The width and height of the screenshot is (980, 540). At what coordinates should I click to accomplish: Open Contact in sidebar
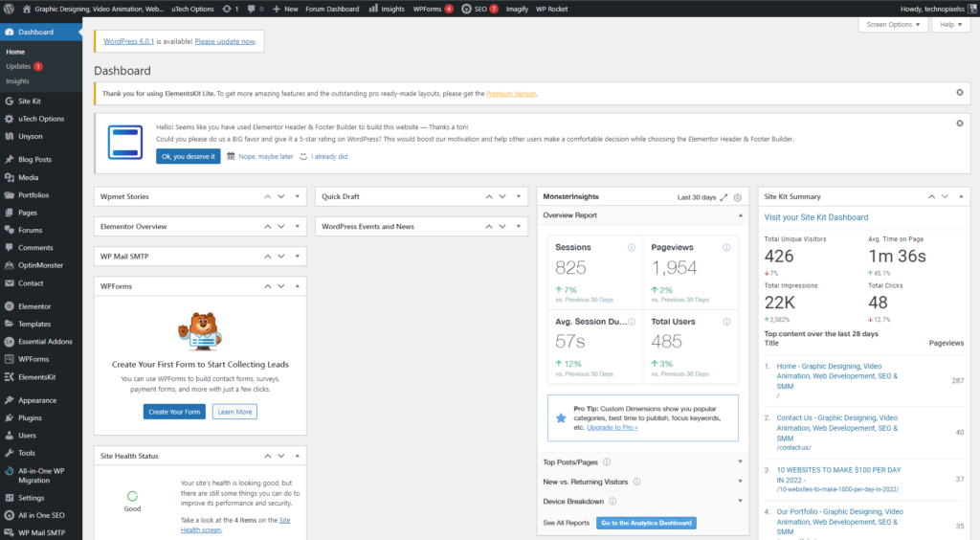pyautogui.click(x=31, y=283)
